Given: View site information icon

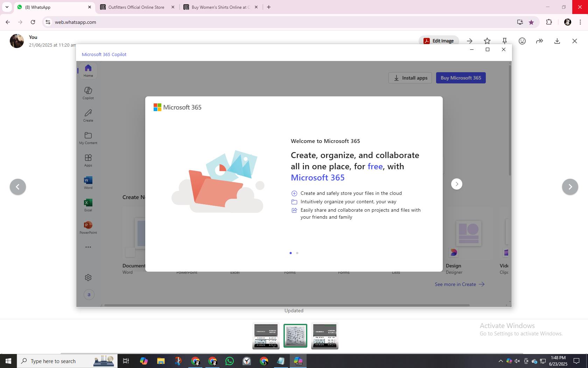Looking at the screenshot, I should tap(48, 22).
